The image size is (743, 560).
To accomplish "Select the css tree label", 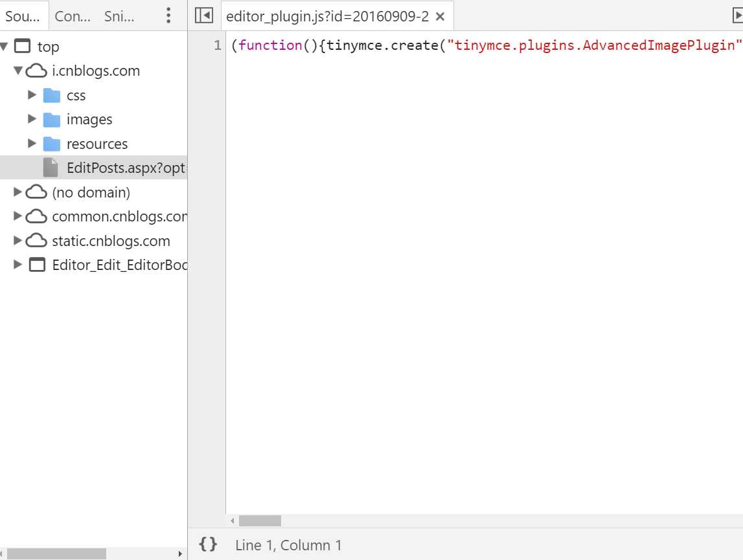I will (76, 96).
